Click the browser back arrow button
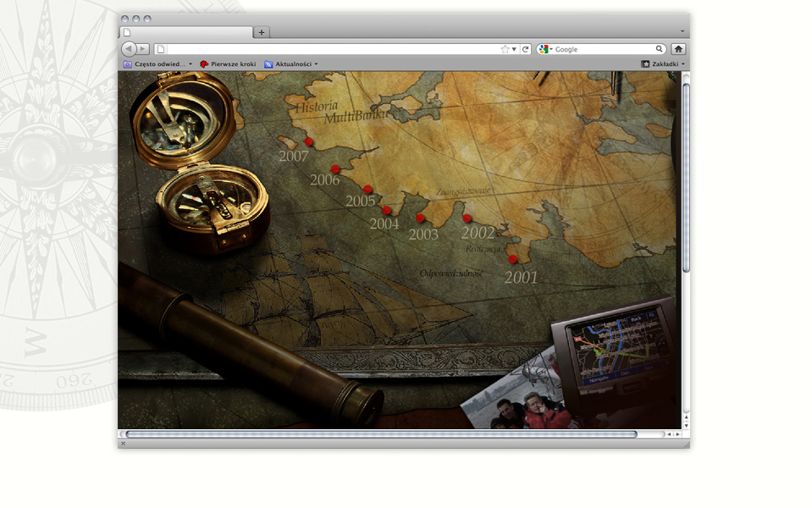This screenshot has width=812, height=508. 129,48
